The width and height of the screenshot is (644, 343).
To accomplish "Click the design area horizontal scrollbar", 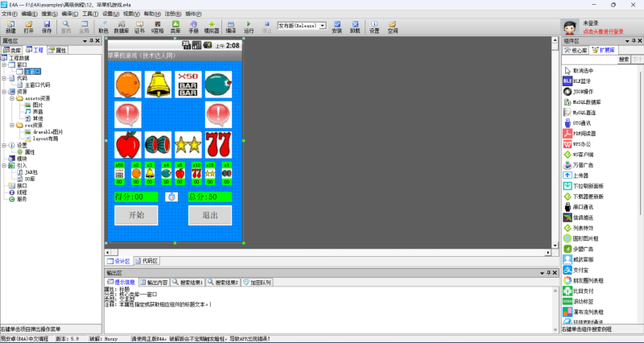I will (328, 252).
